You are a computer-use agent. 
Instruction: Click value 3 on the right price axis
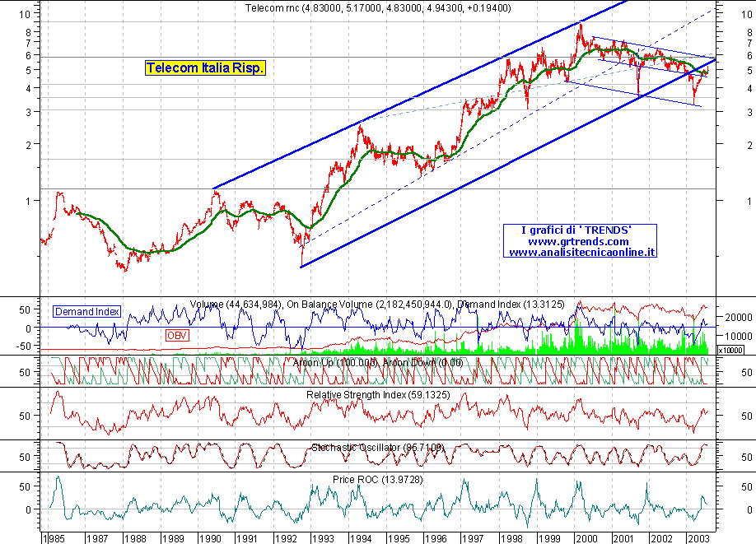[749, 112]
